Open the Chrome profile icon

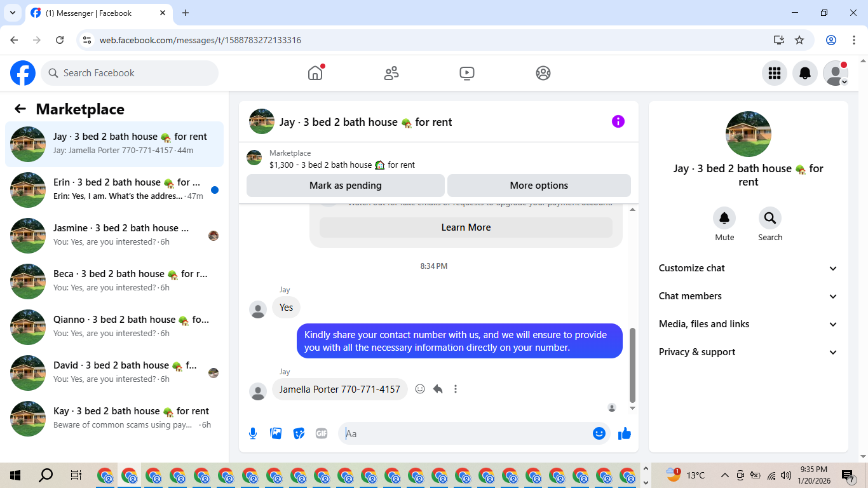(x=831, y=40)
